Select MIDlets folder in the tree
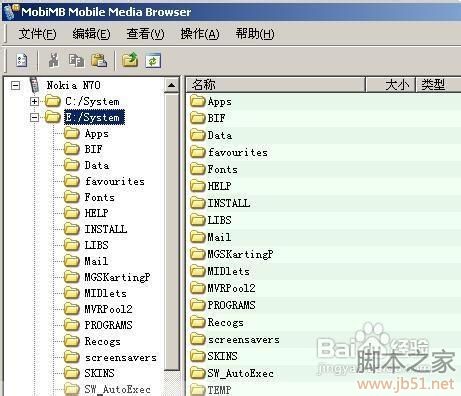The height and width of the screenshot is (396, 461). (106, 293)
